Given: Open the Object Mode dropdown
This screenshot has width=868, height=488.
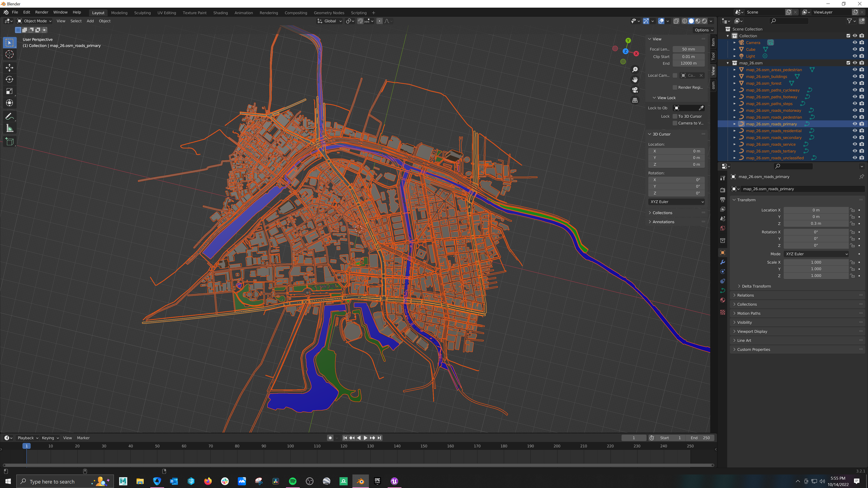Looking at the screenshot, I should coord(34,21).
